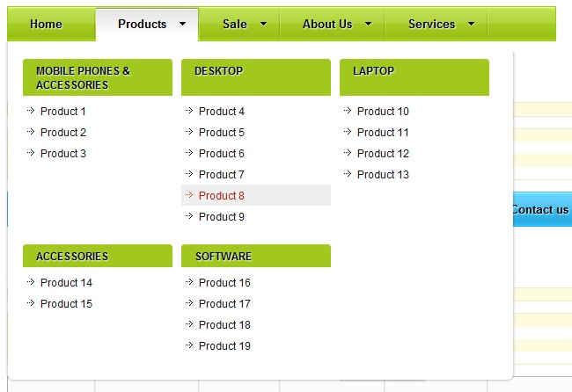Viewport: 572px width, 392px height.
Task: Click the arrow icon beside Product 16
Action: [x=189, y=282]
